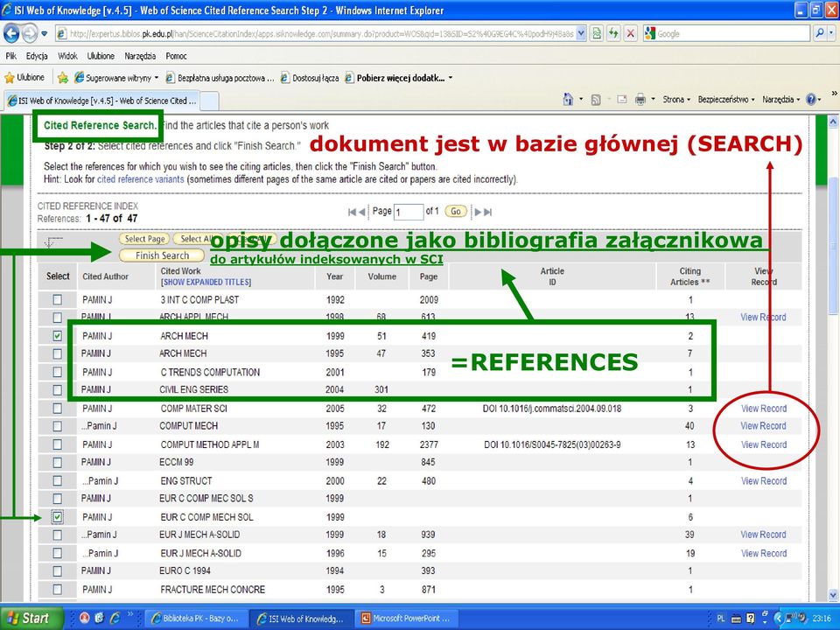Open search provider dropdown next to magnifier
This screenshot has height=630, width=840.
(831, 33)
